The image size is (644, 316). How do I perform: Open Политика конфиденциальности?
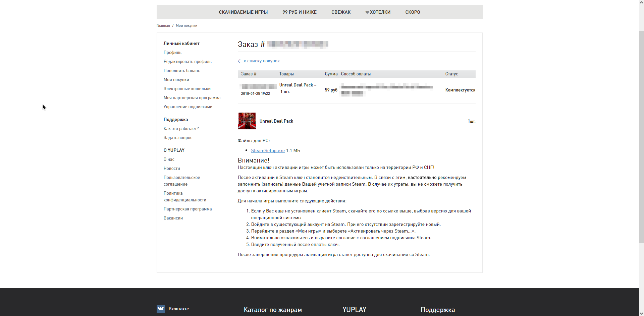[x=185, y=196]
